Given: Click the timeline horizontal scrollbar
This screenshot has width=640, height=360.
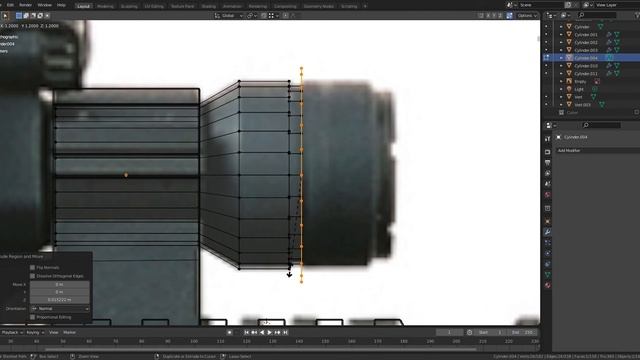Looking at the screenshot, I should (260, 349).
